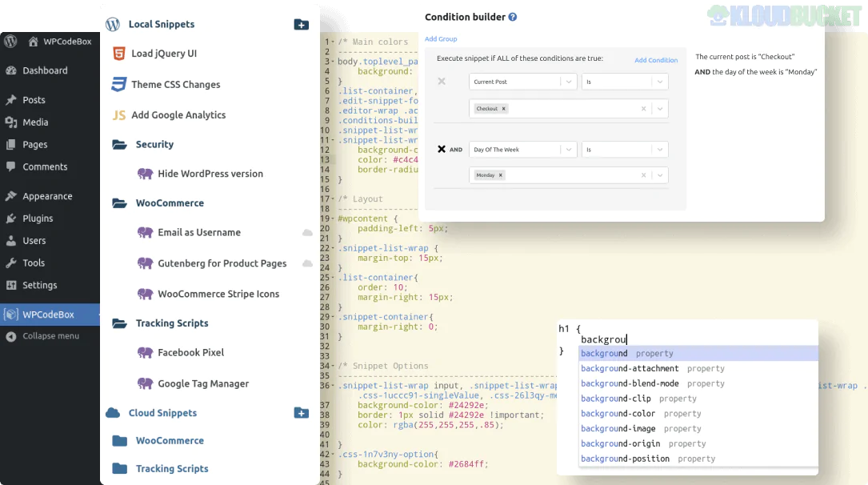Collapse the Security folder
The image size is (868, 485).
click(x=119, y=145)
